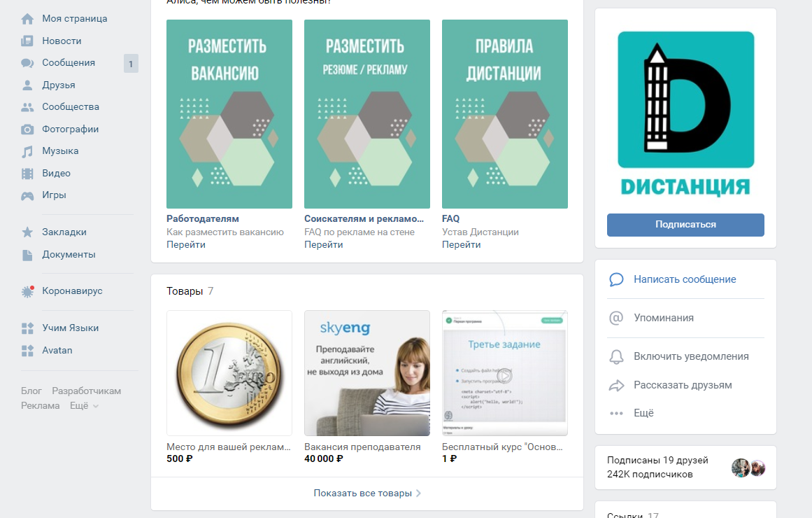Open the Блог footer link
The image size is (812, 518).
pos(31,391)
